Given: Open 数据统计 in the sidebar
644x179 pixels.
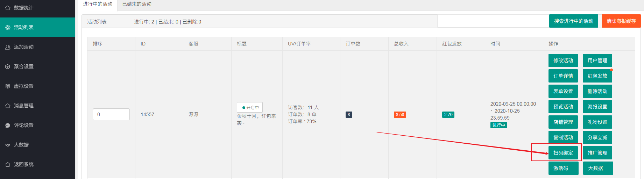Looking at the screenshot, I should [x=37, y=8].
